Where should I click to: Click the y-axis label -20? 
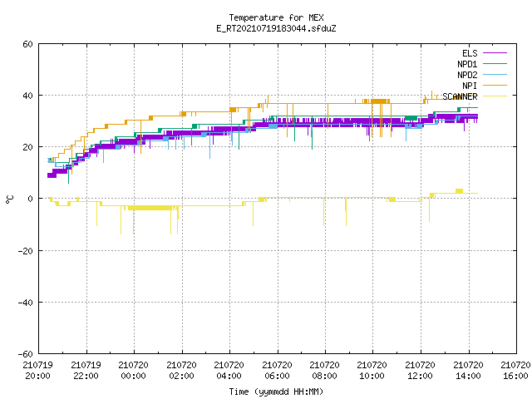click(26, 251)
